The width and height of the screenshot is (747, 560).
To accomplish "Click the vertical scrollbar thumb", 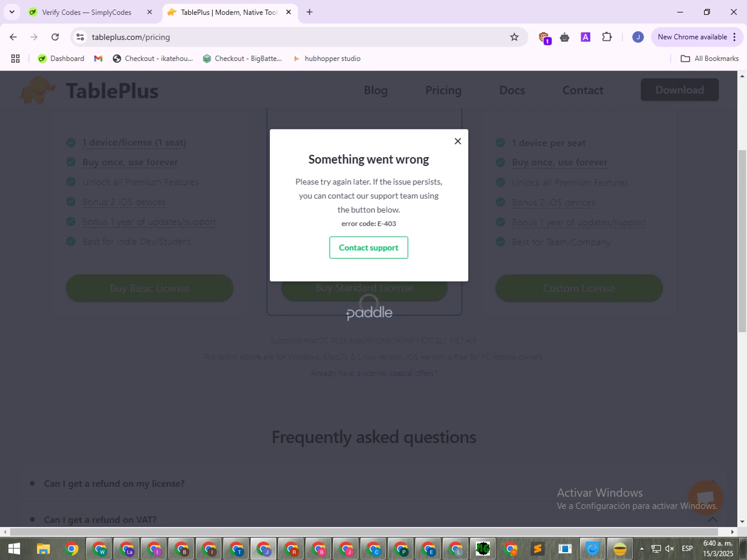I will click(x=742, y=240).
